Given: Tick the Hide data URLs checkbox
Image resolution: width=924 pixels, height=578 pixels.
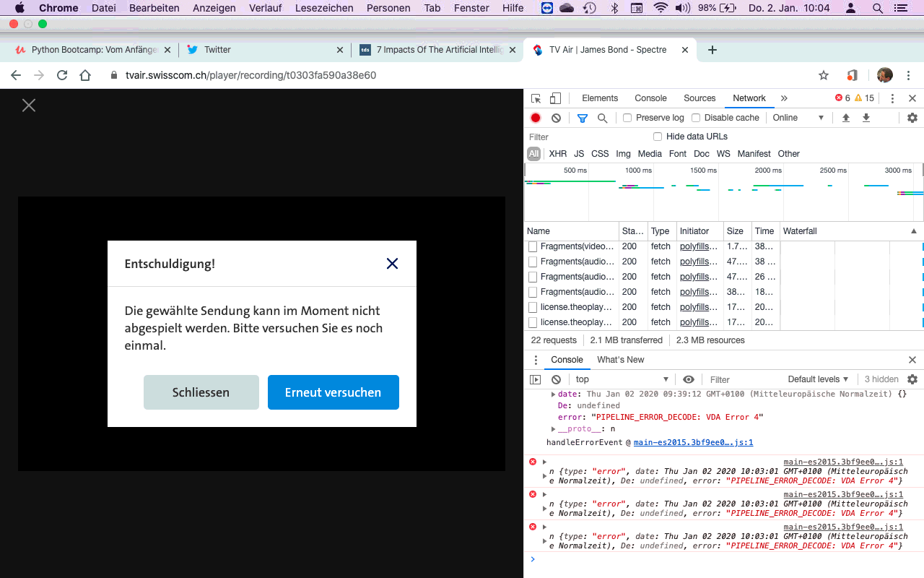Looking at the screenshot, I should point(658,137).
